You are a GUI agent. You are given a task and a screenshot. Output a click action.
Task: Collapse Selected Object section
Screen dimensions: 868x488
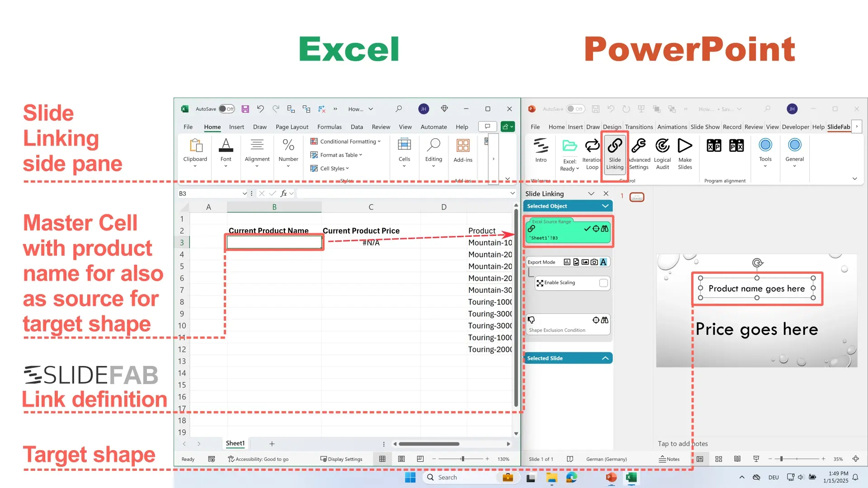(x=605, y=206)
